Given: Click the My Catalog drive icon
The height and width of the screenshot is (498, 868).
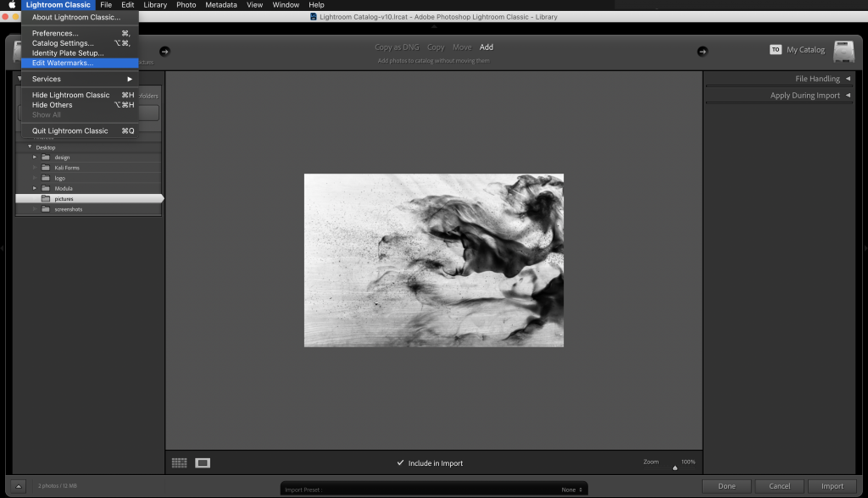Looking at the screenshot, I should click(x=843, y=51).
